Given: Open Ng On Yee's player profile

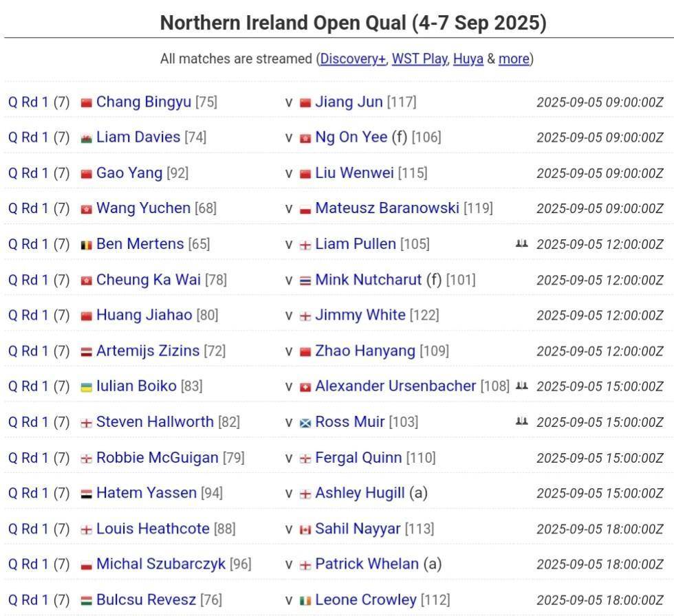Looking at the screenshot, I should pos(351,137).
